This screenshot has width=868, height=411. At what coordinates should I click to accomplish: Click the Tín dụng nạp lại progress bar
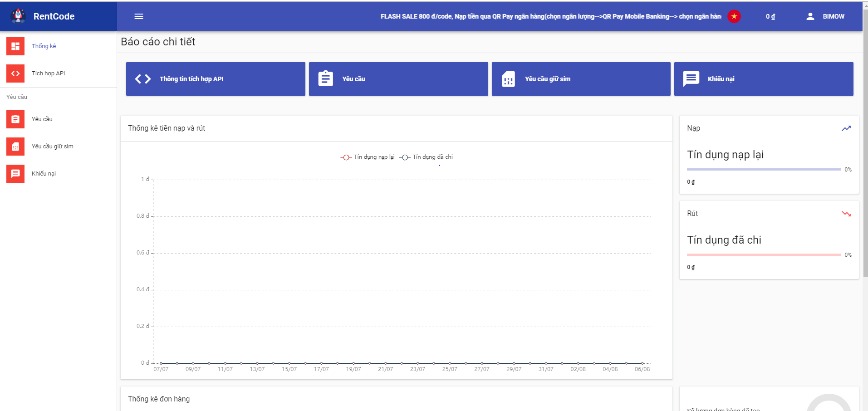[764, 169]
